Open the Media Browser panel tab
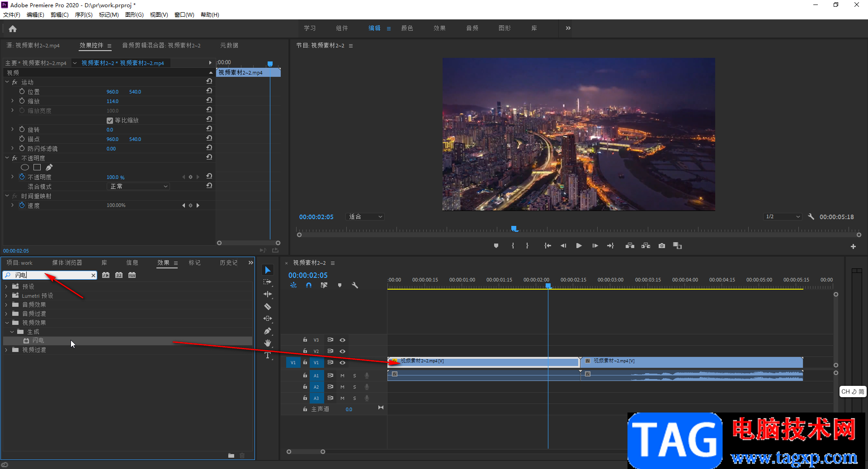This screenshot has height=469, width=868. point(67,263)
